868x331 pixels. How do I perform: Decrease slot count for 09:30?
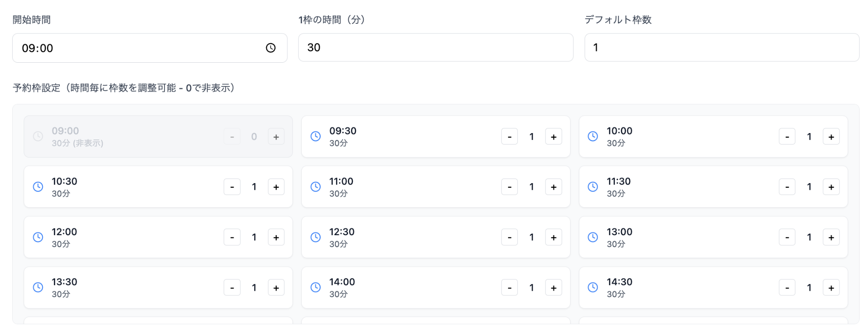point(509,137)
